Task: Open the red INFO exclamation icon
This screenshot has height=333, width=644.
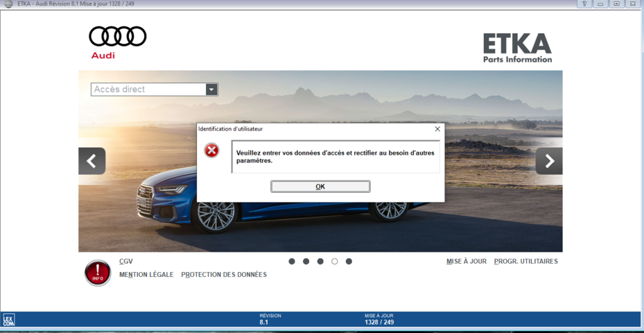Action: (x=98, y=273)
